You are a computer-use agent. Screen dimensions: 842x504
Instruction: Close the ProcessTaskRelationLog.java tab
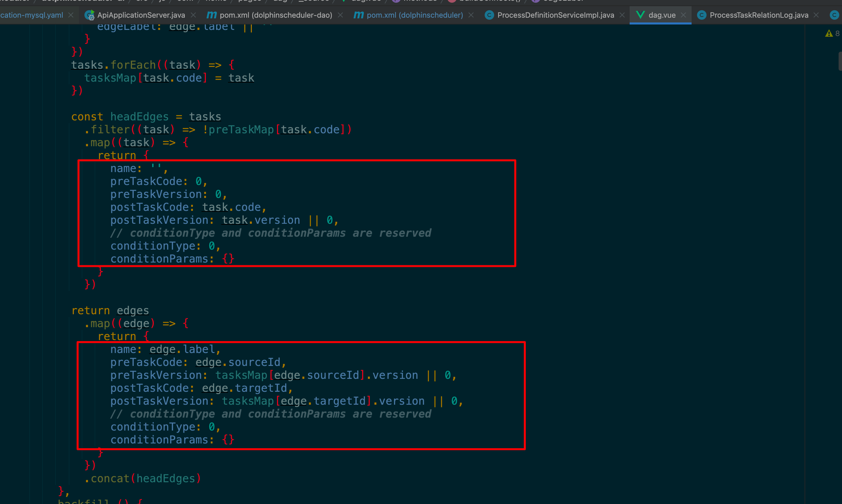(816, 15)
